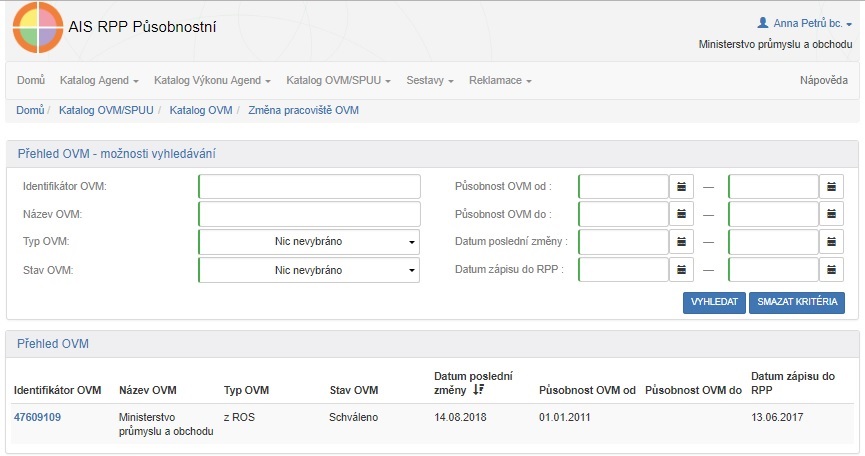This screenshot has height=456, width=865.
Task: Open calendar for Působnost OVM do start date
Action: [x=682, y=214]
